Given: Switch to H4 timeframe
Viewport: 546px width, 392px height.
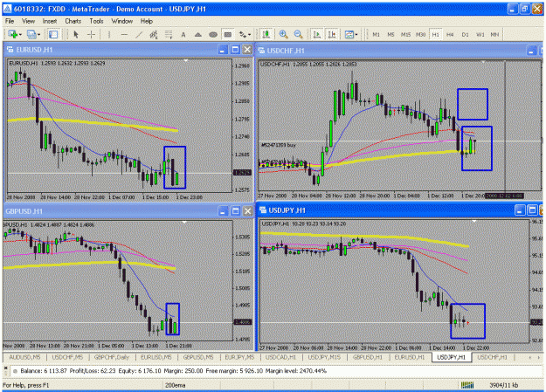Looking at the screenshot, I should 450,34.
